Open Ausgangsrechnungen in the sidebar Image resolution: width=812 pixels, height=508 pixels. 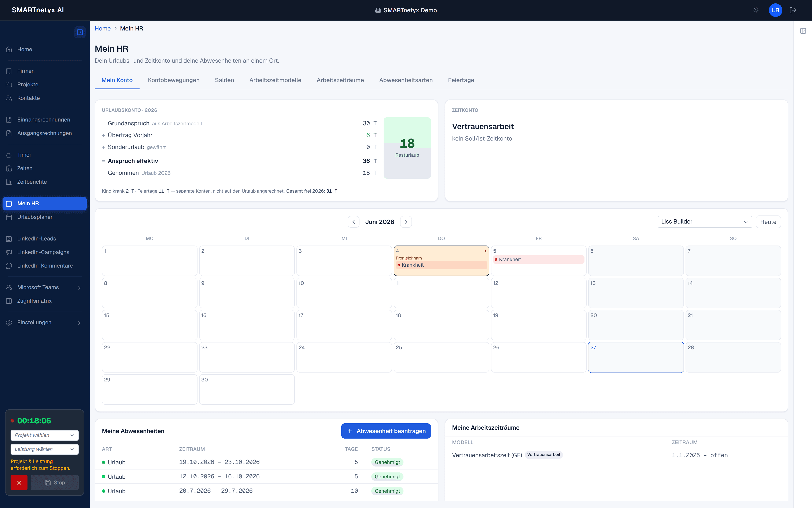44,133
